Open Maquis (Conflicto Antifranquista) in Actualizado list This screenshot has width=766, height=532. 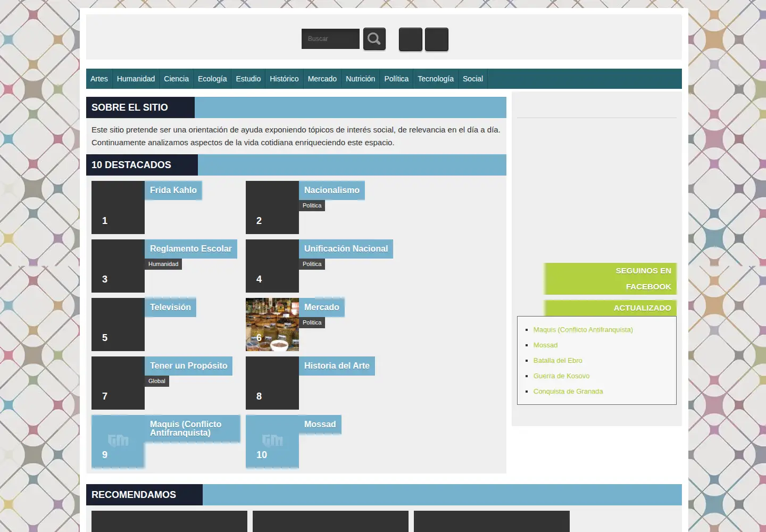pos(583,330)
